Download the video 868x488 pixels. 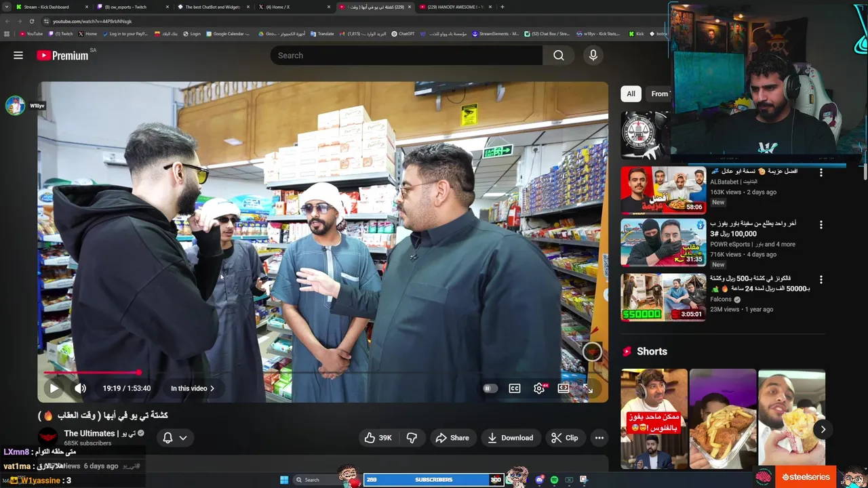[x=511, y=438]
